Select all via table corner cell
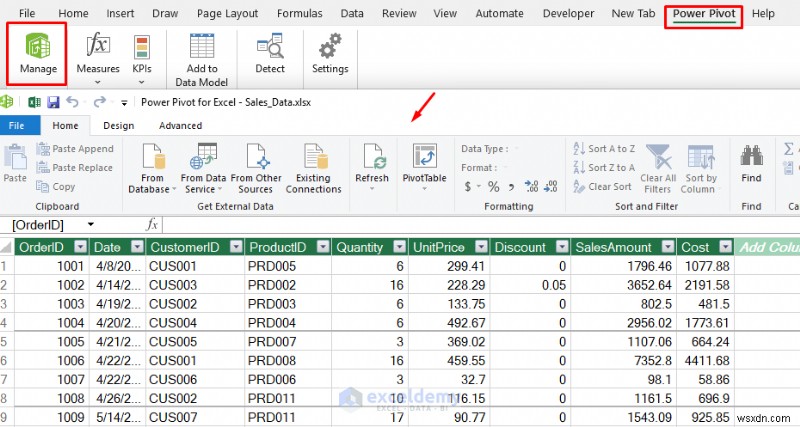The image size is (800, 427). pos(7,247)
